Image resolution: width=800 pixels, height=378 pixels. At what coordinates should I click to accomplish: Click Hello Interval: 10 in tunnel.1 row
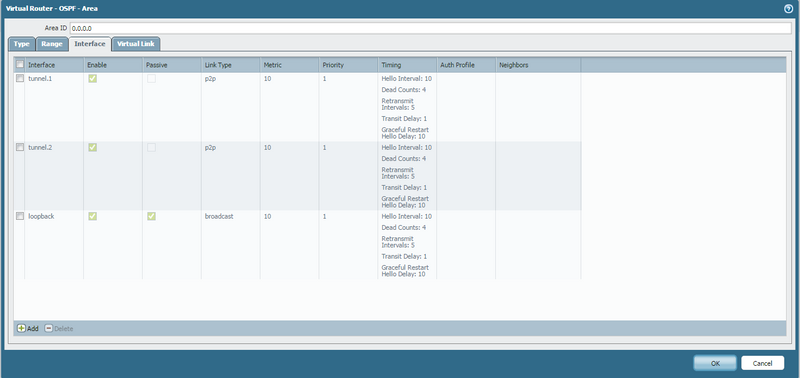pyautogui.click(x=407, y=79)
